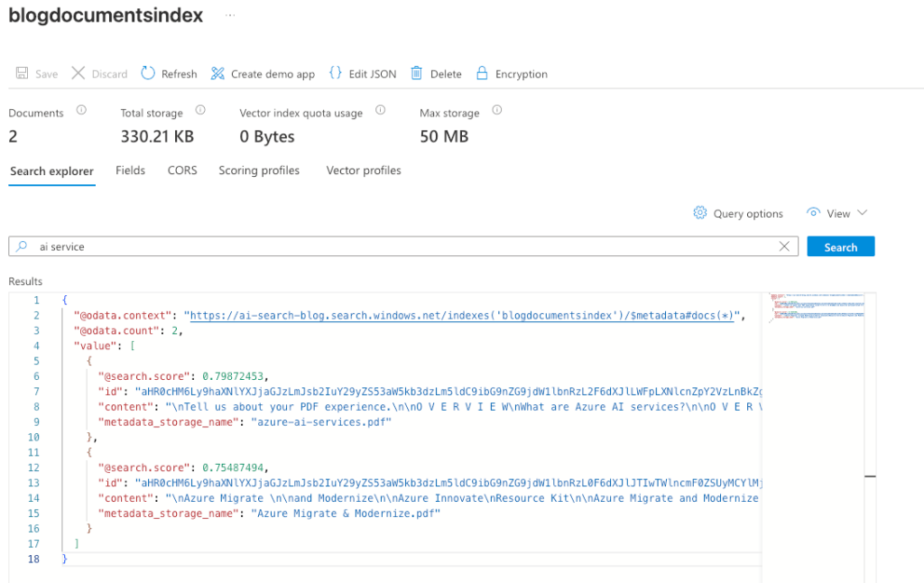Open the ellipsis menu beside blogdocumentsindex
This screenshot has height=583, width=924.
229,16
